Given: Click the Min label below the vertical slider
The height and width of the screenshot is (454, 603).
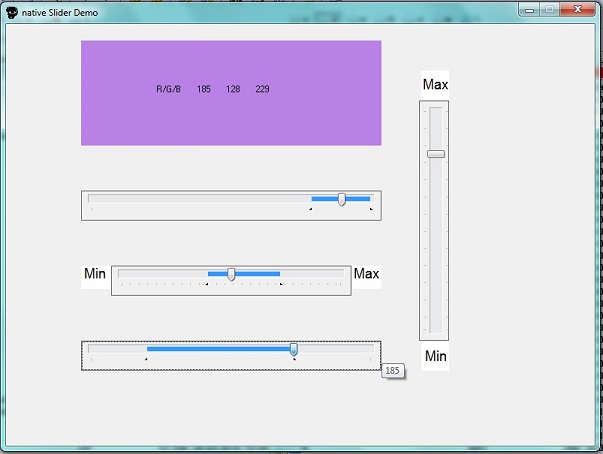Looking at the screenshot, I should tap(435, 356).
